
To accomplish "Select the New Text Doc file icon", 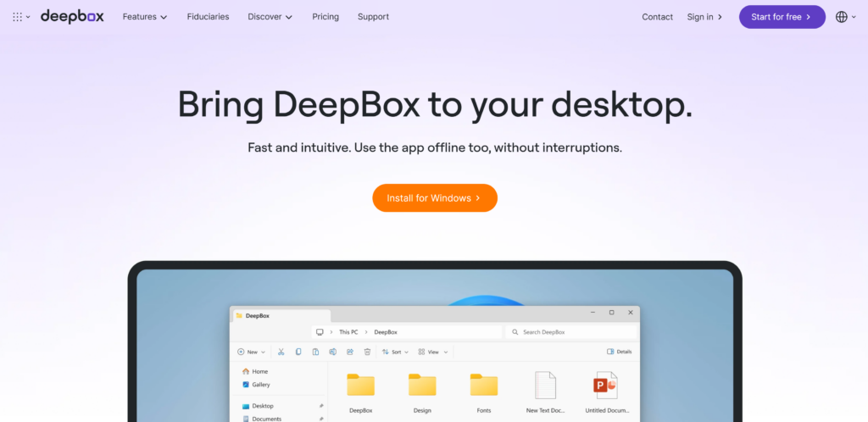I will (x=545, y=385).
